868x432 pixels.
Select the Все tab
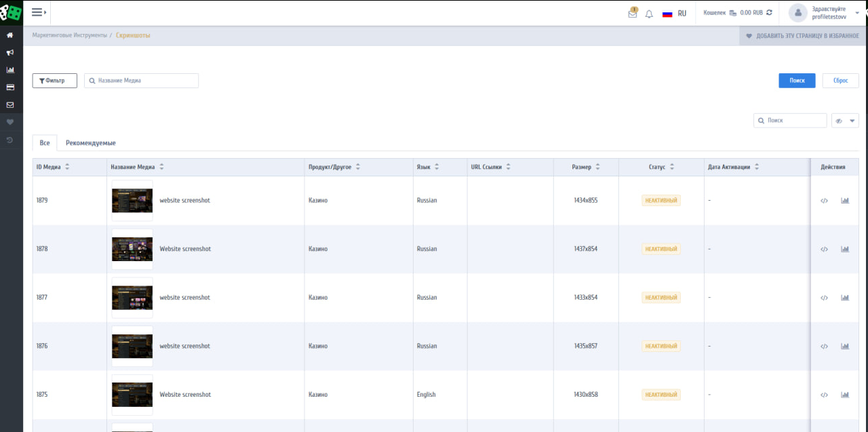pyautogui.click(x=45, y=143)
